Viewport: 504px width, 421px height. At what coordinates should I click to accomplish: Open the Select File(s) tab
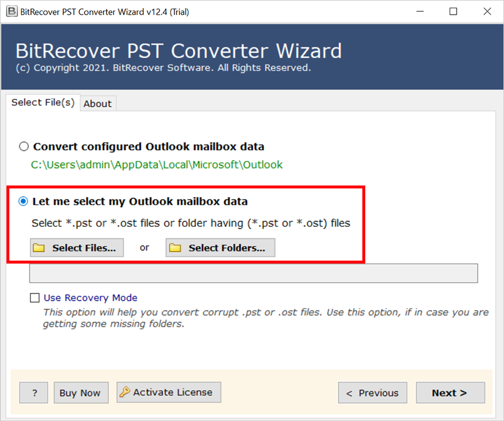tap(43, 102)
